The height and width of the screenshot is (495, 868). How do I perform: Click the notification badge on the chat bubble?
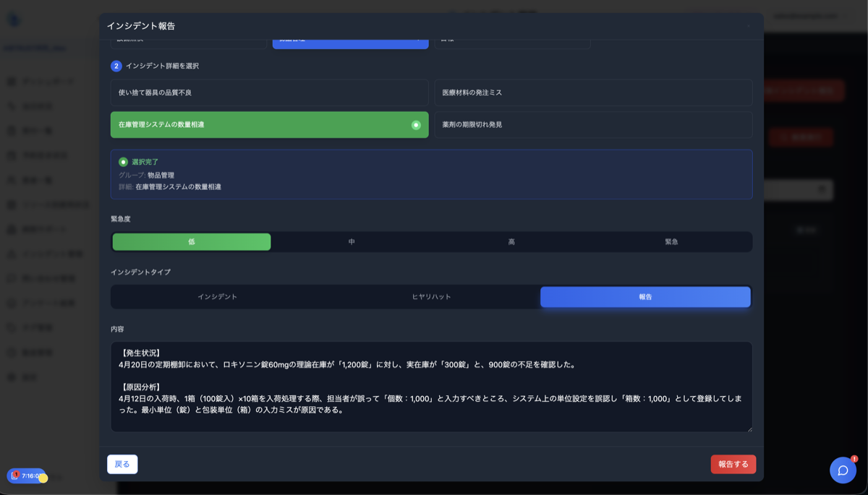854,460
